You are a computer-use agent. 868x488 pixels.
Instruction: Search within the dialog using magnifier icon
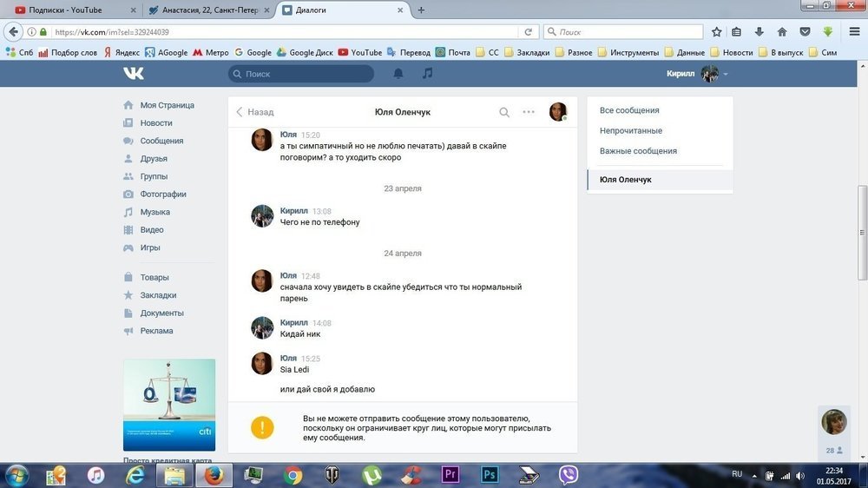504,112
